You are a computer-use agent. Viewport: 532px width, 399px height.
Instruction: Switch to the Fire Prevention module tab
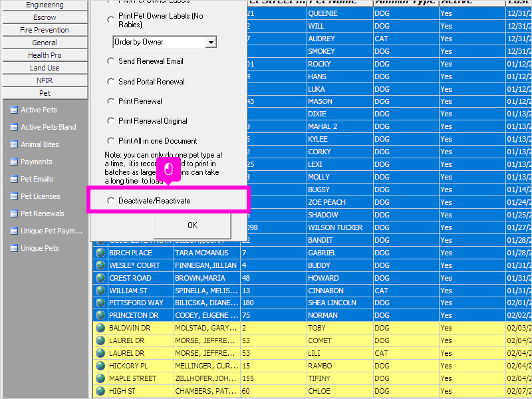pyautogui.click(x=45, y=30)
